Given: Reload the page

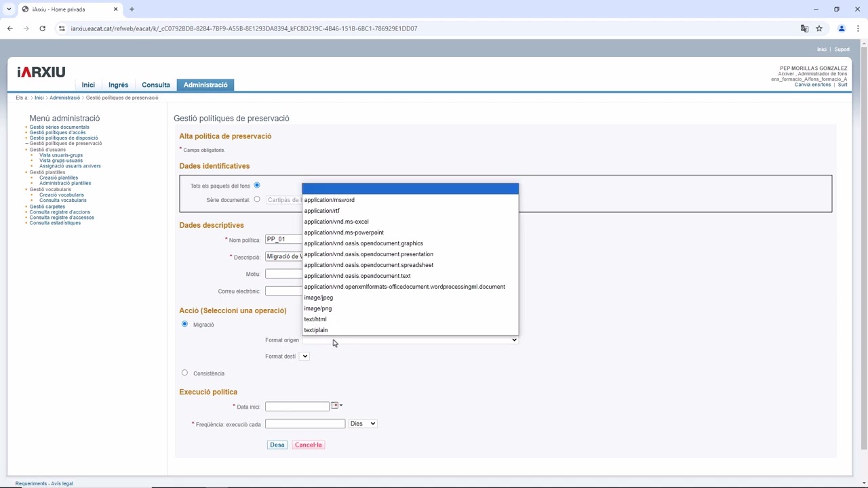Looking at the screenshot, I should point(42,28).
